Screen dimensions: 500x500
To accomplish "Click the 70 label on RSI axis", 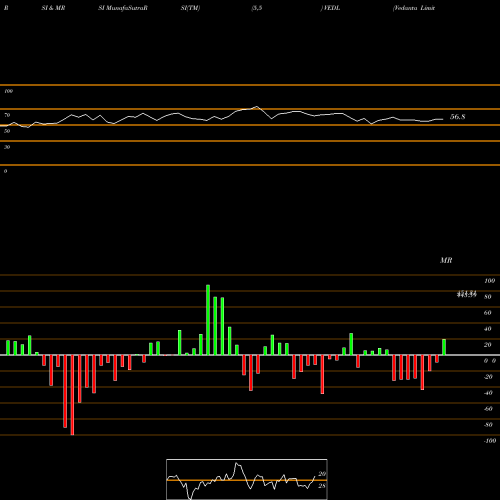I will 7,115.
